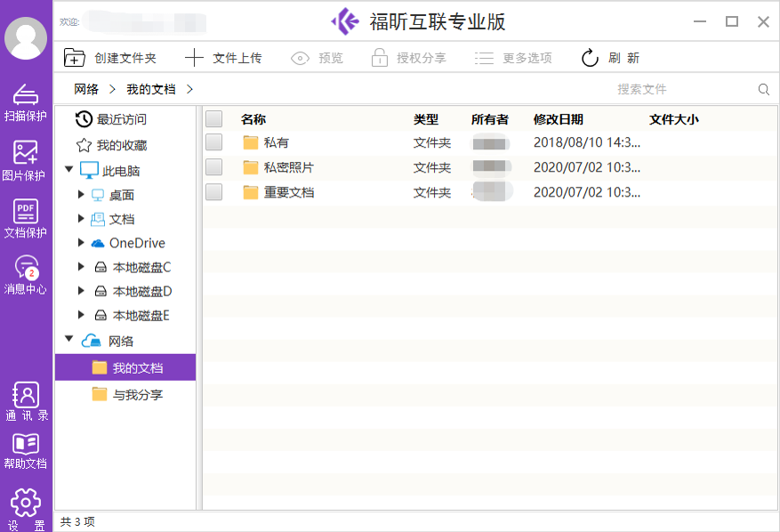This screenshot has width=780, height=532.
Task: Open the 扫描保护 scan protection tool
Action: click(26, 102)
